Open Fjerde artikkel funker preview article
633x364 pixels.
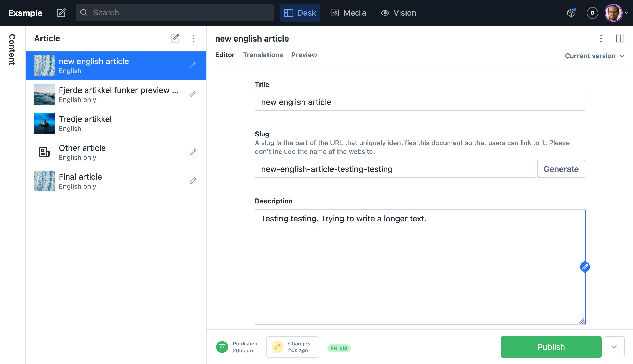pos(116,94)
